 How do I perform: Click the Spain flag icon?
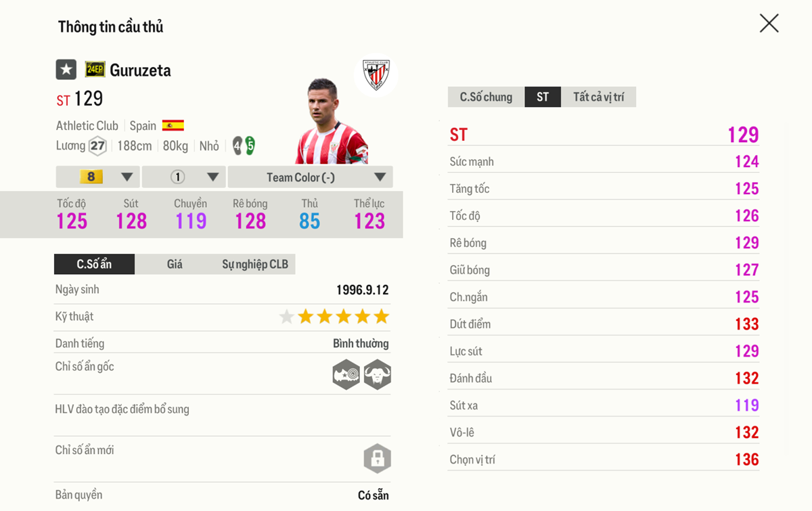(173, 126)
